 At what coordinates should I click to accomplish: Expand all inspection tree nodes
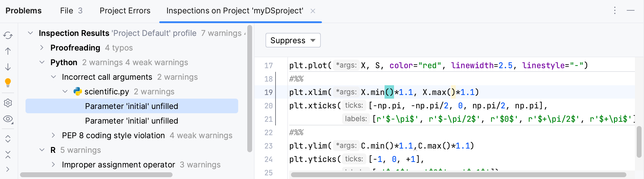(8, 139)
